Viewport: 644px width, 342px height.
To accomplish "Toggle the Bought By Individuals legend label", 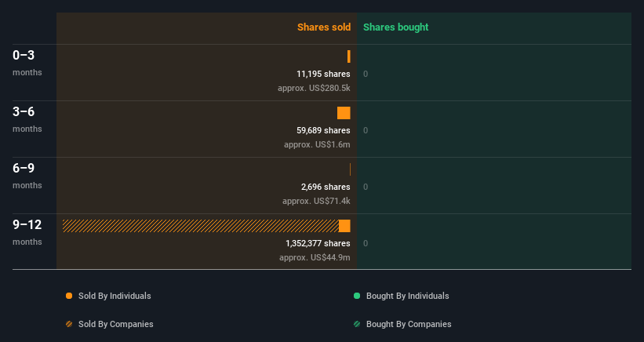I will point(407,296).
